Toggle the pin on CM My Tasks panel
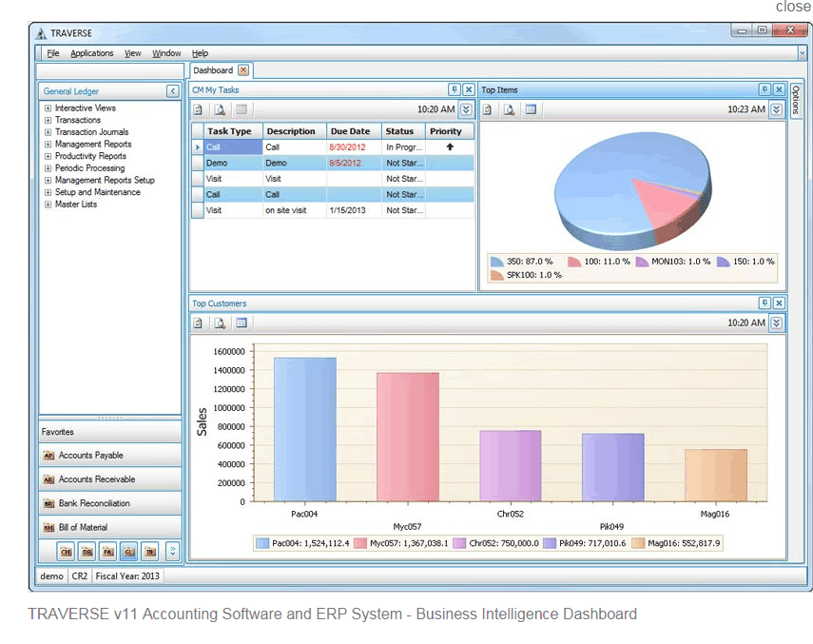 point(455,89)
